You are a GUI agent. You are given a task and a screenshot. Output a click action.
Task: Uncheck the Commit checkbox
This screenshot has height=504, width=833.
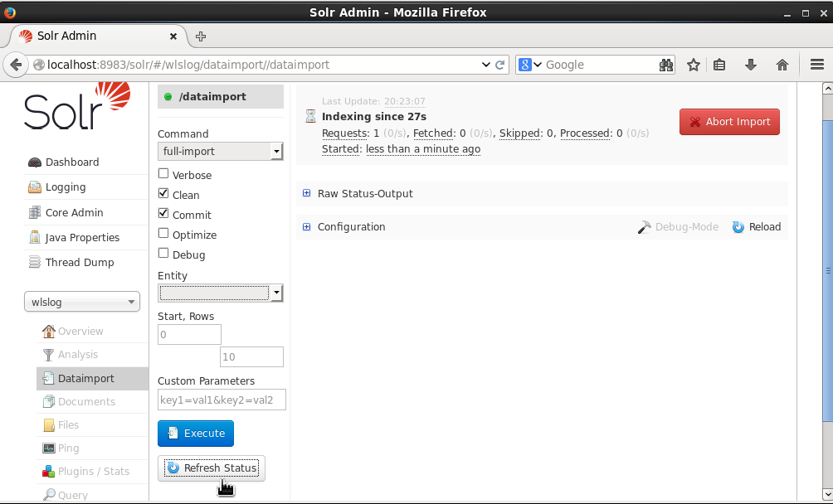(163, 213)
